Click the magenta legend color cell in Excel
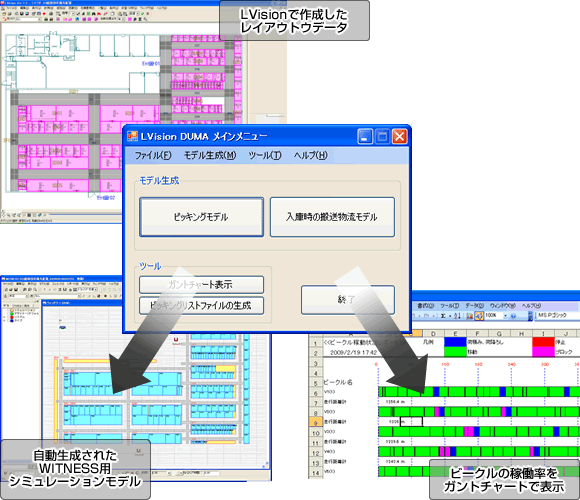580x500 pixels. (x=543, y=352)
